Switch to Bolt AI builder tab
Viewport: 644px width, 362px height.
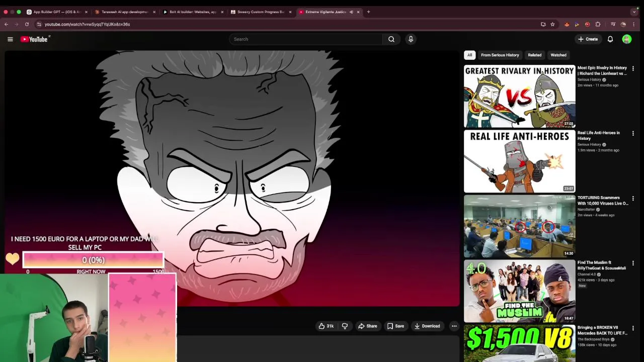pos(193,12)
